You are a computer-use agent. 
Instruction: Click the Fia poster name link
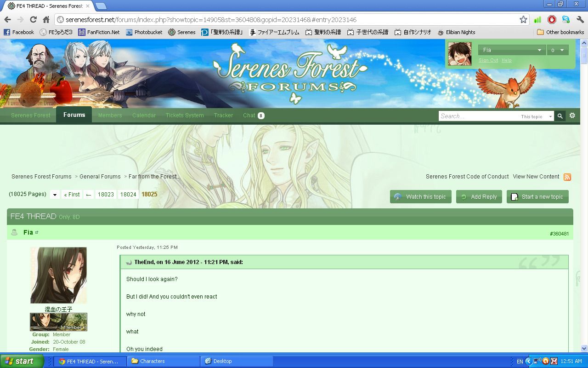pyautogui.click(x=28, y=232)
